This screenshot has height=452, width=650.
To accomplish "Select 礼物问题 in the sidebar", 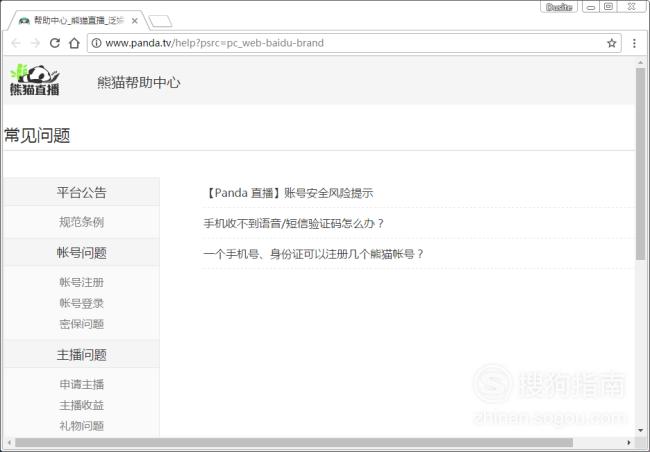I will click(81, 426).
